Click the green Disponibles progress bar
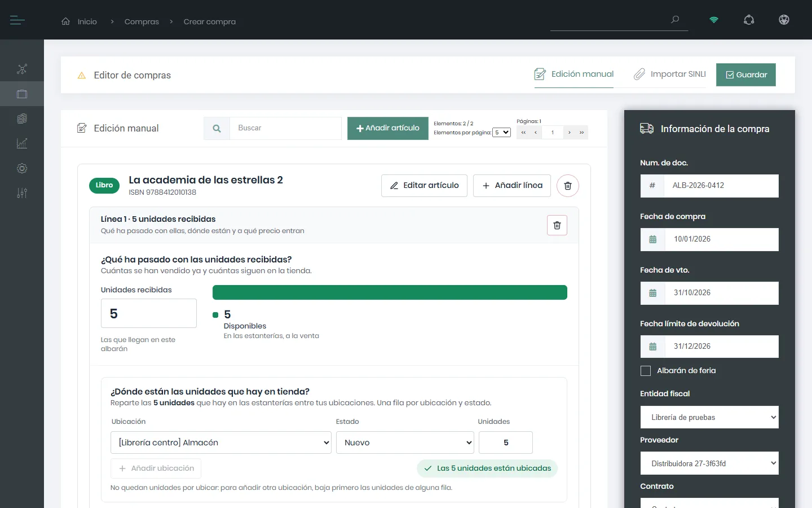This screenshot has height=508, width=812. point(390,292)
